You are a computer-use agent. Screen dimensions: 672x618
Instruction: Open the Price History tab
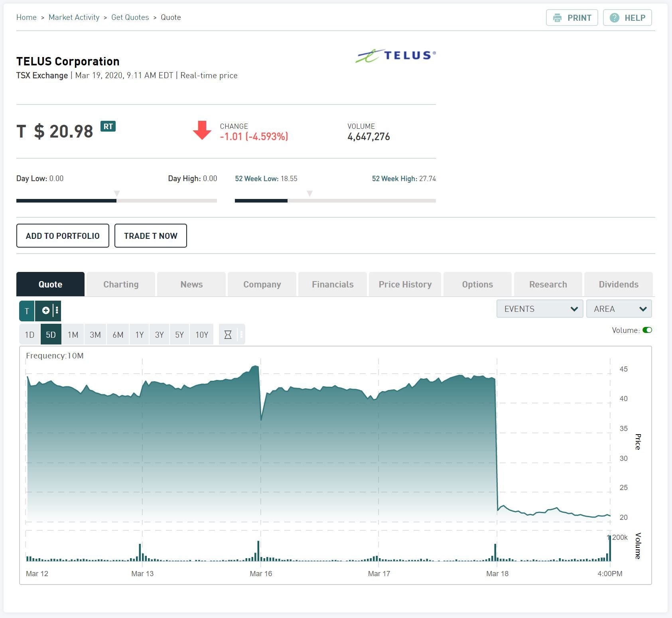(x=404, y=284)
